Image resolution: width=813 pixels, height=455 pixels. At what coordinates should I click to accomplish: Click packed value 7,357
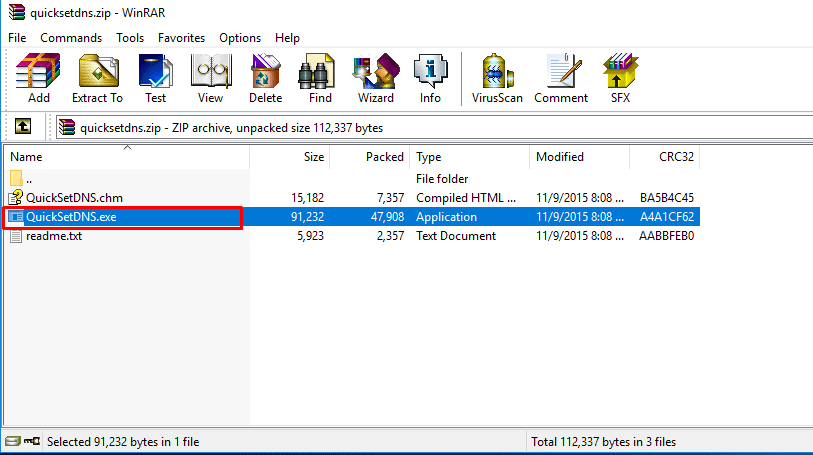[390, 197]
